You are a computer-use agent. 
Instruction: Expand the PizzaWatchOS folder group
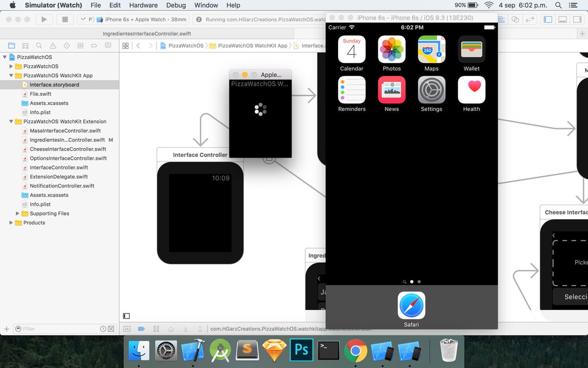pos(11,66)
